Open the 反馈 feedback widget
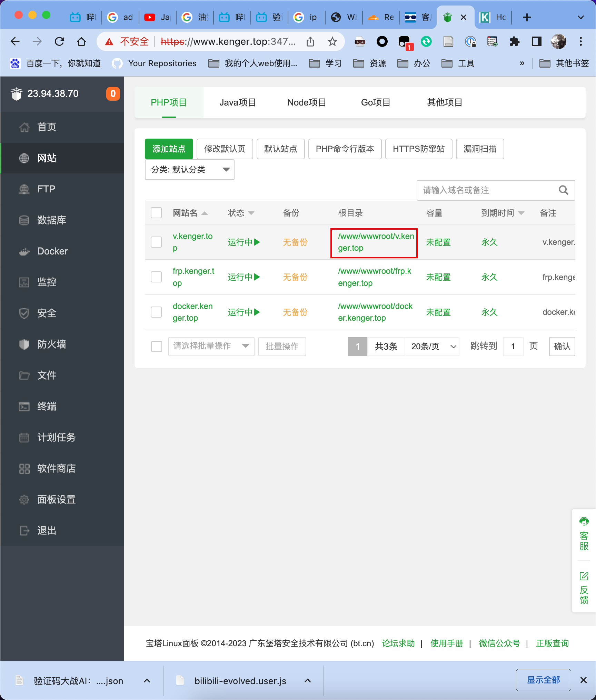Viewport: 596px width, 700px height. pyautogui.click(x=584, y=588)
